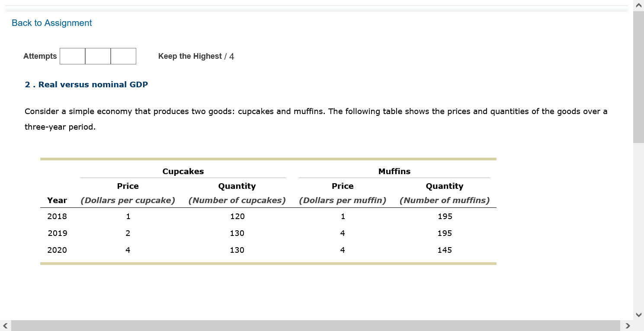
Task: Click the 2020 cupcake price 4
Action: pyautogui.click(x=128, y=250)
